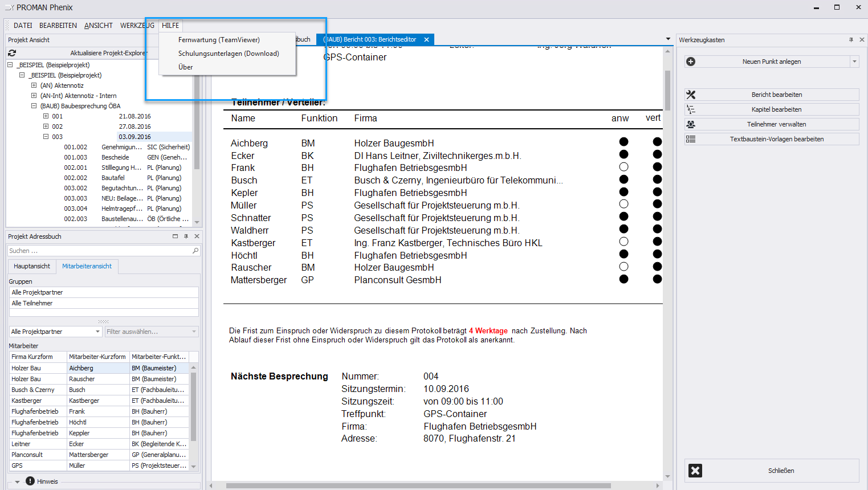Switch to the Hauptansicht tab

click(x=32, y=266)
